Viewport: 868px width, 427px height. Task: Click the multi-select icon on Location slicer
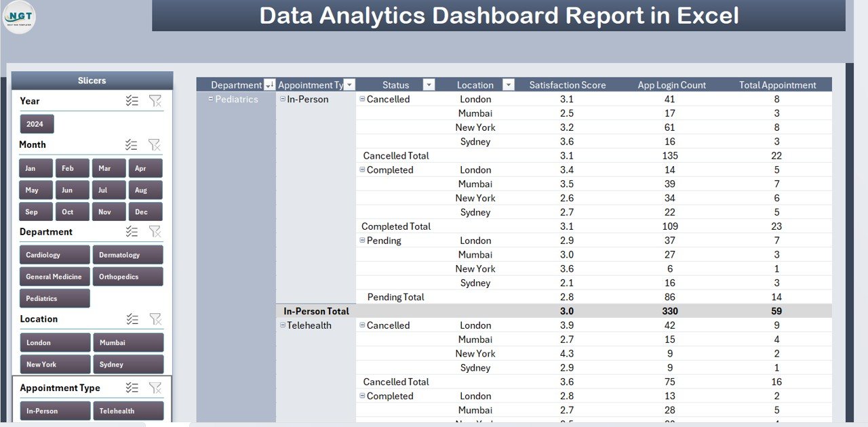(x=133, y=319)
